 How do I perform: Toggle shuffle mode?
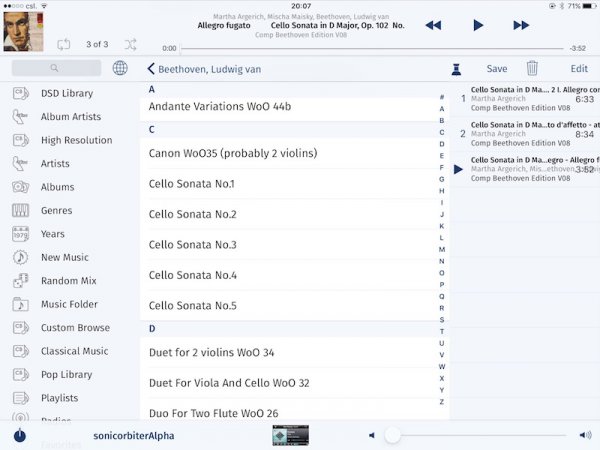(131, 44)
